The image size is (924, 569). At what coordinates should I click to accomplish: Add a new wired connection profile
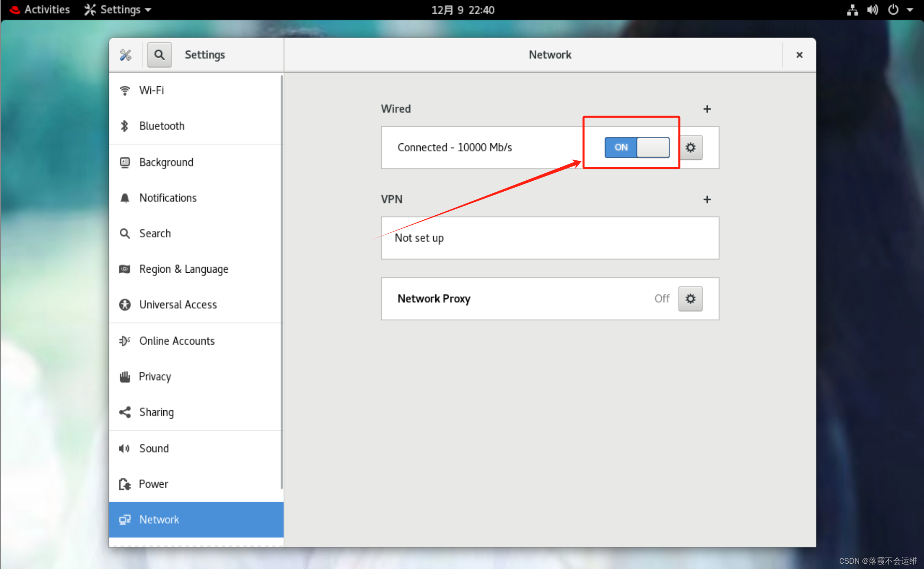pos(707,109)
